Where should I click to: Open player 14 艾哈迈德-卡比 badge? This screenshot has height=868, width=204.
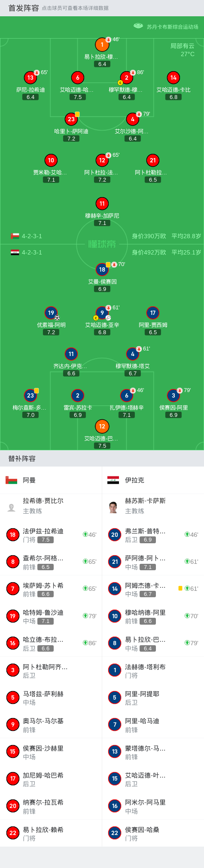point(173,78)
